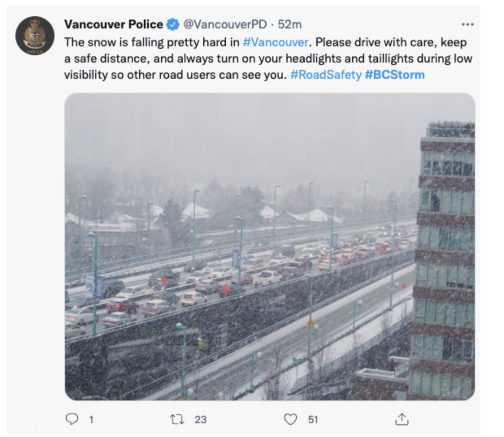Open the three-dot more options menu
The image size is (504, 437).
[468, 25]
